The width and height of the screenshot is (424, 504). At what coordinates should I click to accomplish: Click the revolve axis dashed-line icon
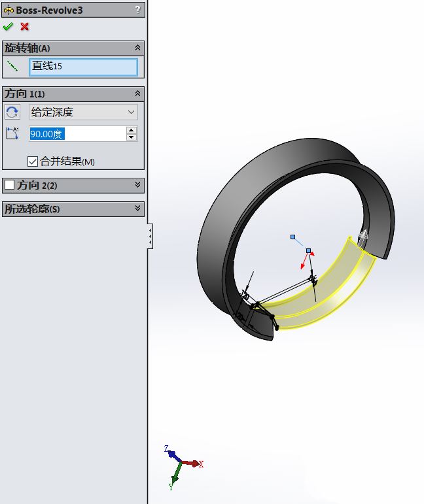[12, 66]
